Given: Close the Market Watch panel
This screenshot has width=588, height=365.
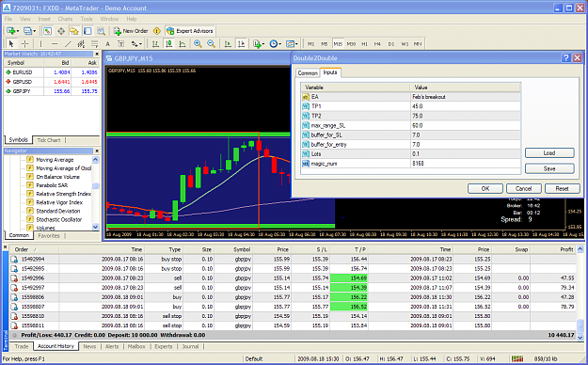Looking at the screenshot, I should (x=97, y=54).
